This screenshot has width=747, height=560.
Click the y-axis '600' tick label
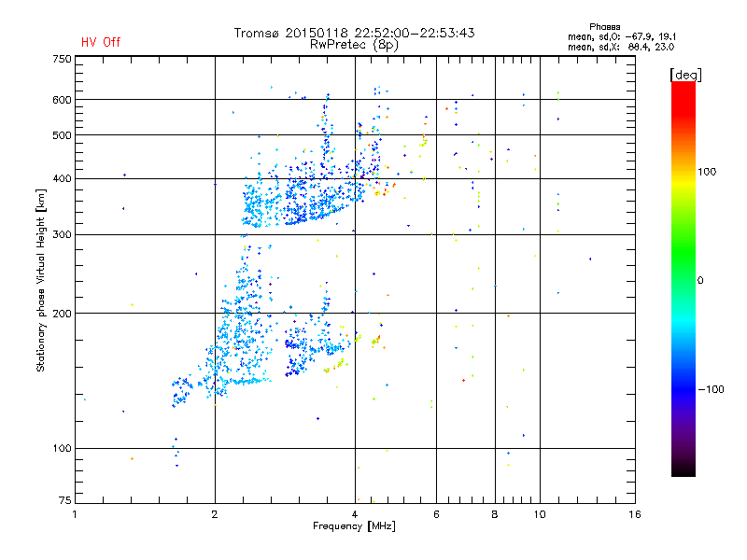62,100
